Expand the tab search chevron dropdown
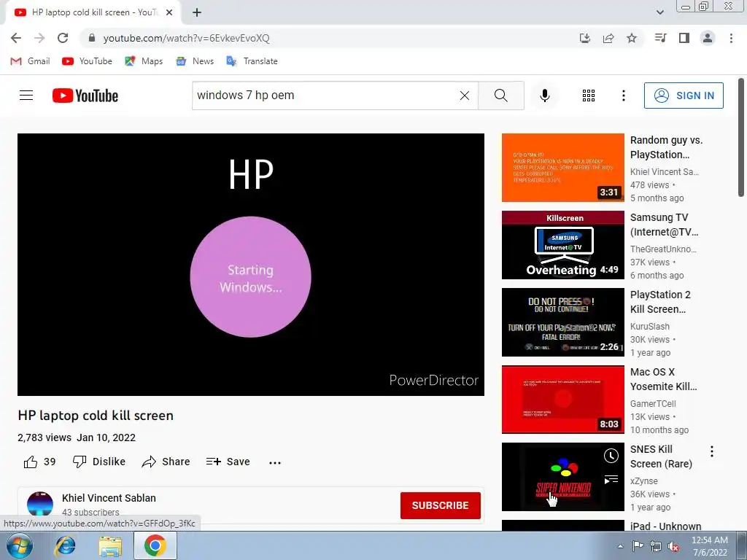 pyautogui.click(x=659, y=12)
